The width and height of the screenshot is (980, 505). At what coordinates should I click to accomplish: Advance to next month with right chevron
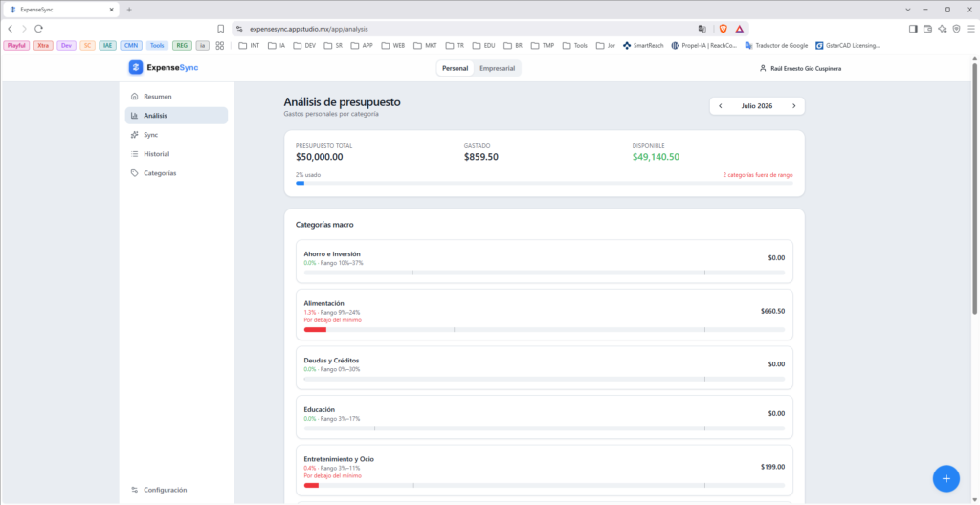(x=793, y=106)
